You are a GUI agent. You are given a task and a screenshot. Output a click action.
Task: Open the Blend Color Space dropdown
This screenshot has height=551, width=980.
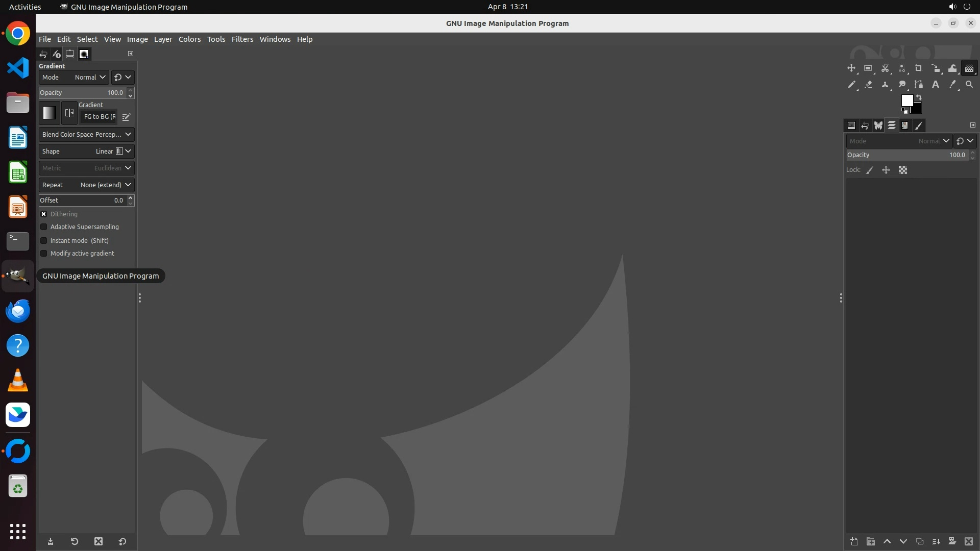pos(86,135)
